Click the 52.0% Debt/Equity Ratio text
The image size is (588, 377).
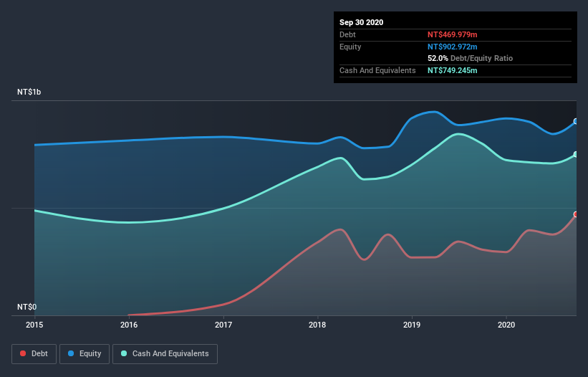(471, 59)
